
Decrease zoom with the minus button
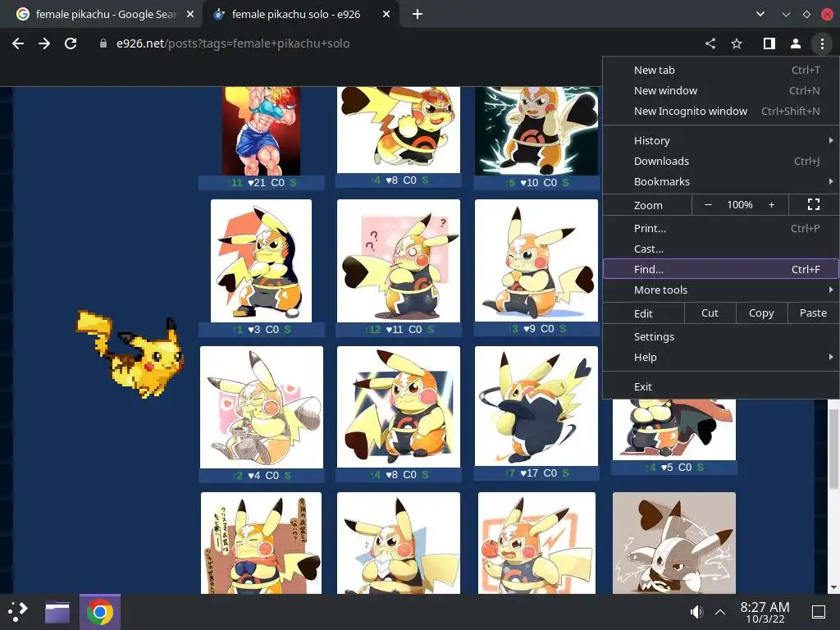pyautogui.click(x=708, y=204)
